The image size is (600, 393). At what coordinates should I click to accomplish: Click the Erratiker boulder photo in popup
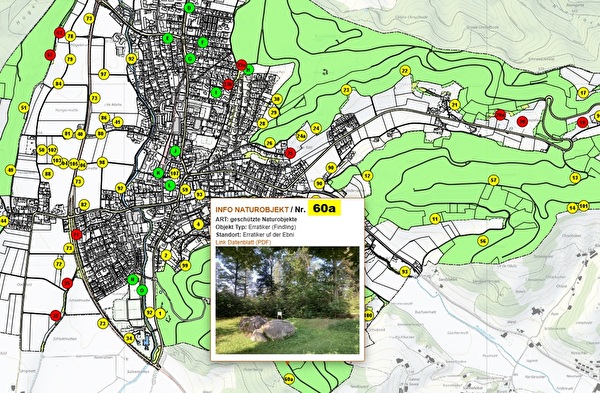click(x=287, y=300)
